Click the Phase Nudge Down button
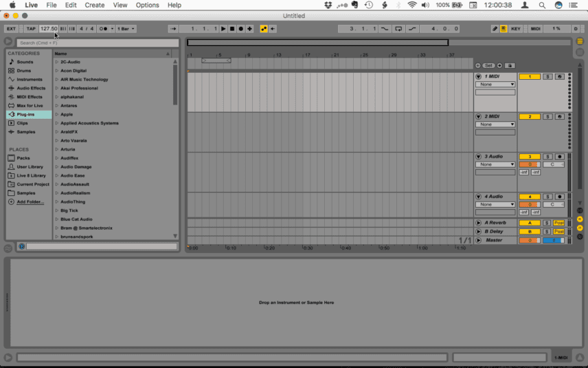The height and width of the screenshot is (368, 588). point(63,28)
